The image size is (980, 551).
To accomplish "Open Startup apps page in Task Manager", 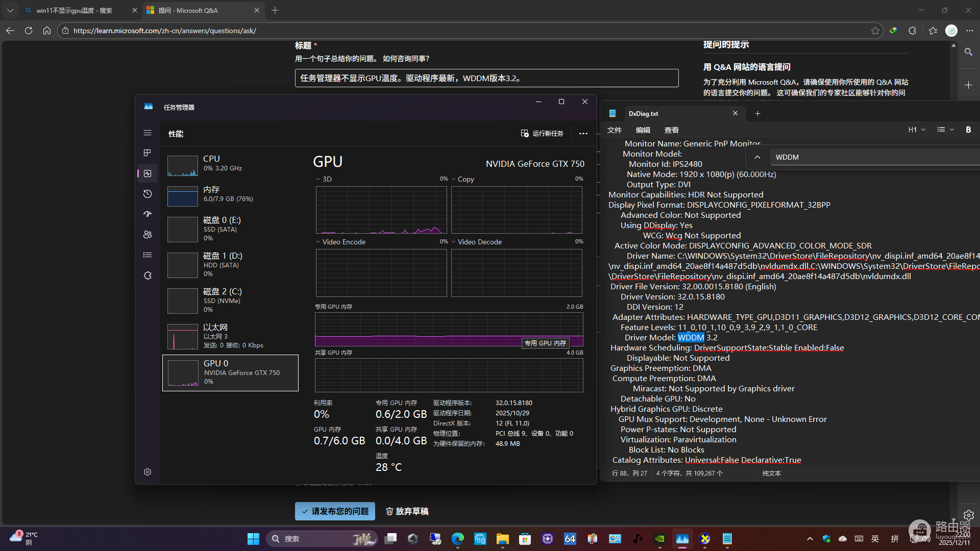I will point(148,214).
